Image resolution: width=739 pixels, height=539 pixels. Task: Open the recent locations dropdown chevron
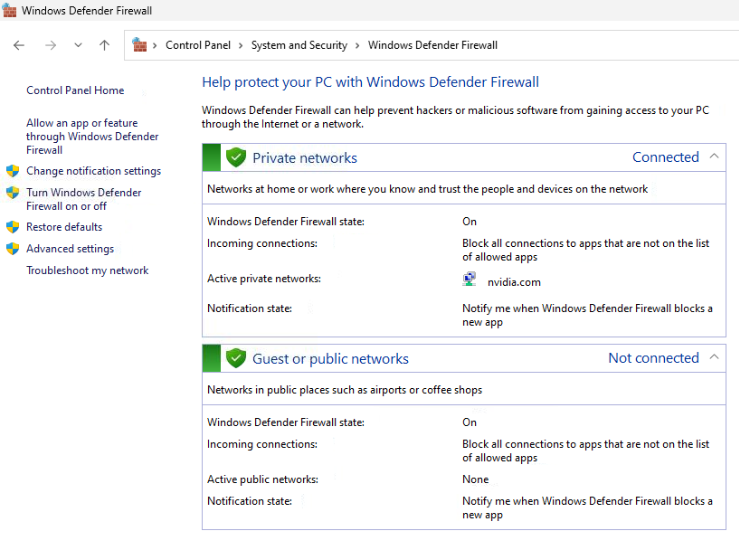[78, 45]
